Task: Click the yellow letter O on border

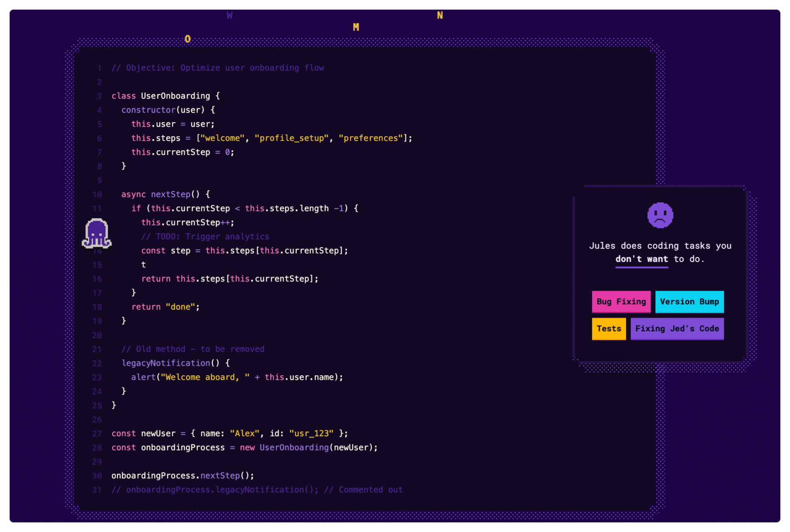Action: 188,39
